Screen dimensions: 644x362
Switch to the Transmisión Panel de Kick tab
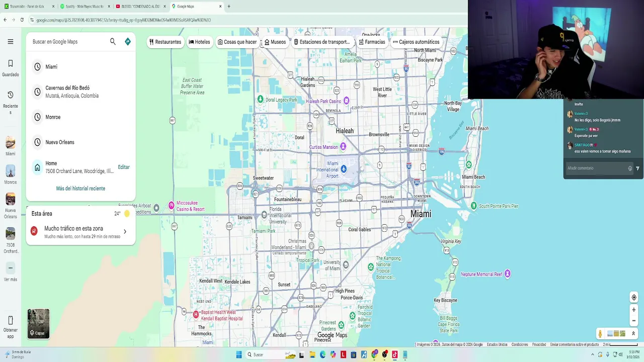pyautogui.click(x=28, y=7)
